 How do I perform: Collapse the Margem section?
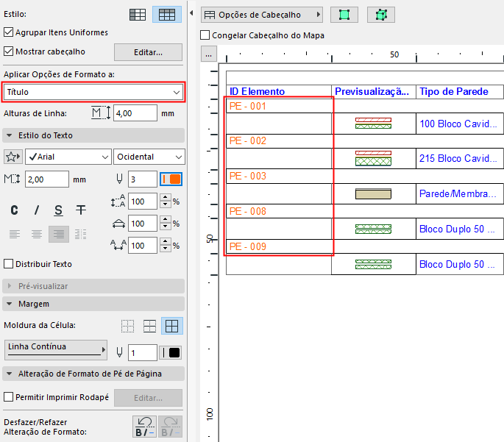pyautogui.click(x=93, y=304)
